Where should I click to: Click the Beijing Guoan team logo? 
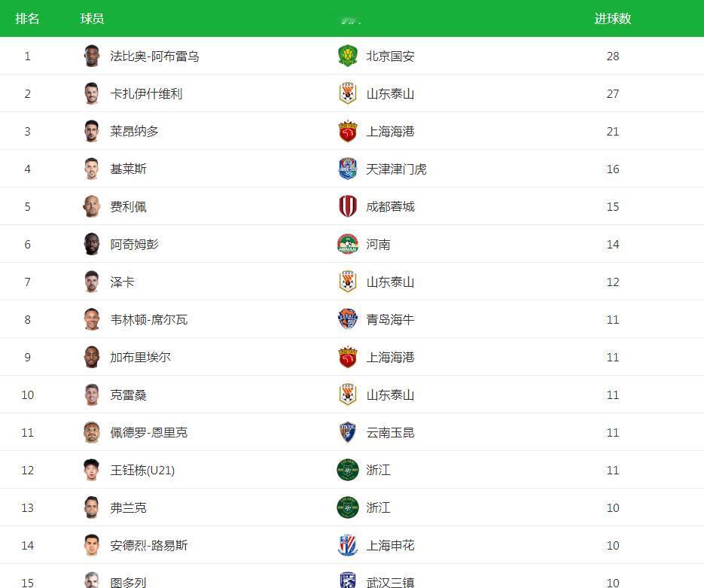(x=347, y=56)
